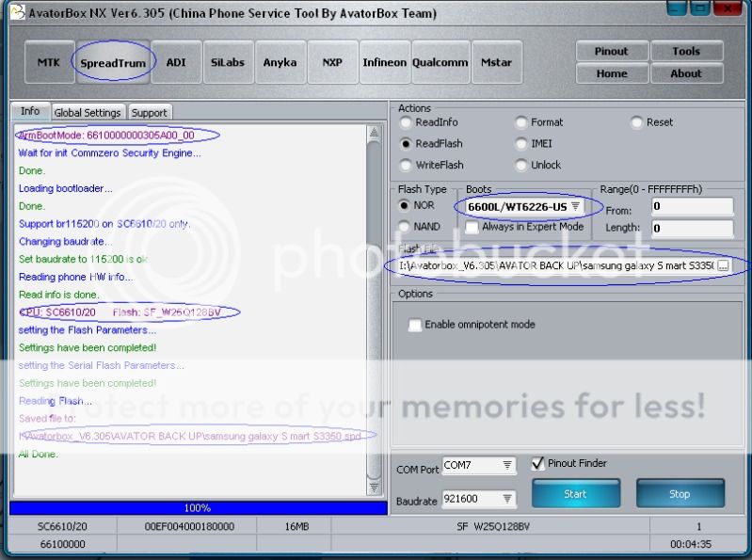
Task: Select the Anyka platform button
Action: pyautogui.click(x=280, y=62)
